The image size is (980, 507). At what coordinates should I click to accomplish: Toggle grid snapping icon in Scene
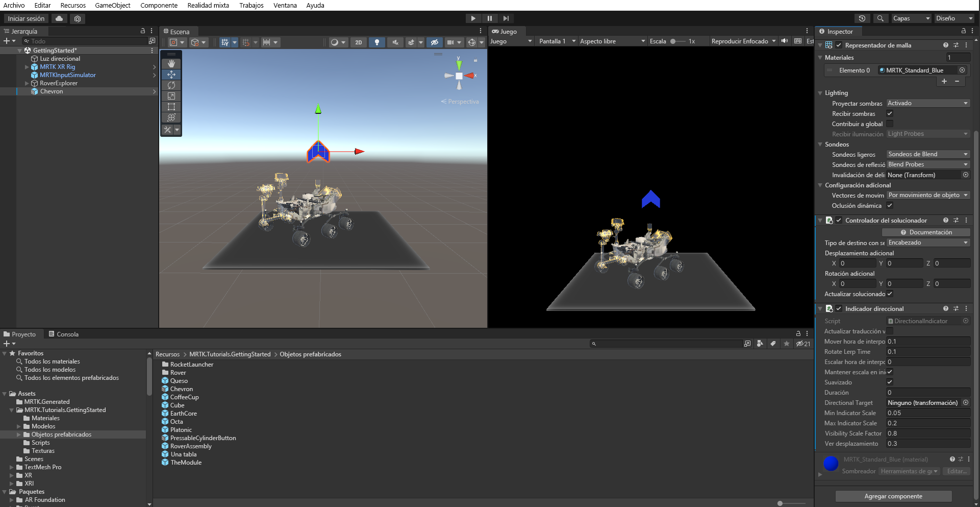point(225,42)
